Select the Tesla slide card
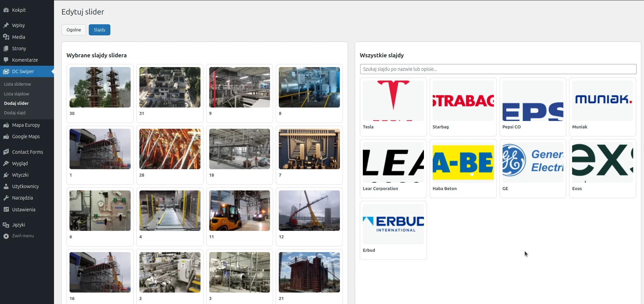 point(393,107)
